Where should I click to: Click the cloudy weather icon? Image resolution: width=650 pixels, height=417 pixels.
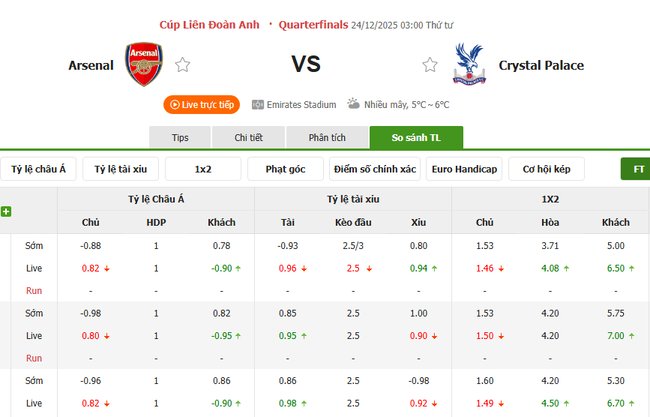(353, 104)
